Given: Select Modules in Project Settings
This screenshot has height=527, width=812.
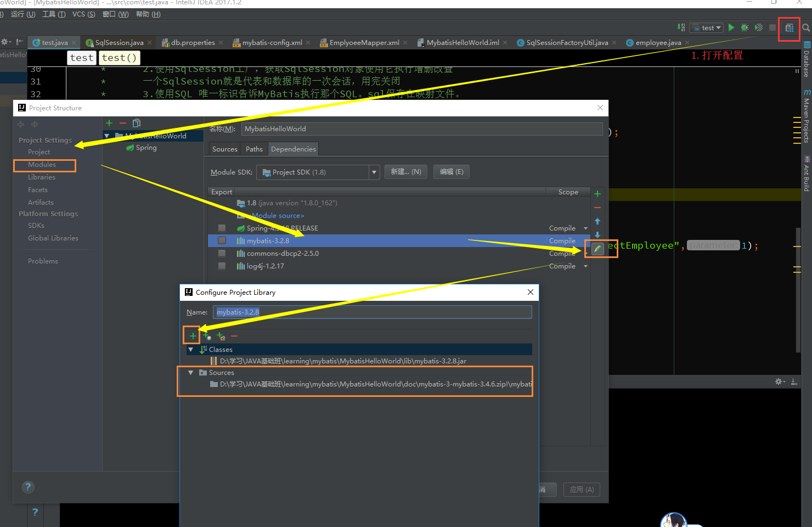Looking at the screenshot, I should (x=42, y=165).
